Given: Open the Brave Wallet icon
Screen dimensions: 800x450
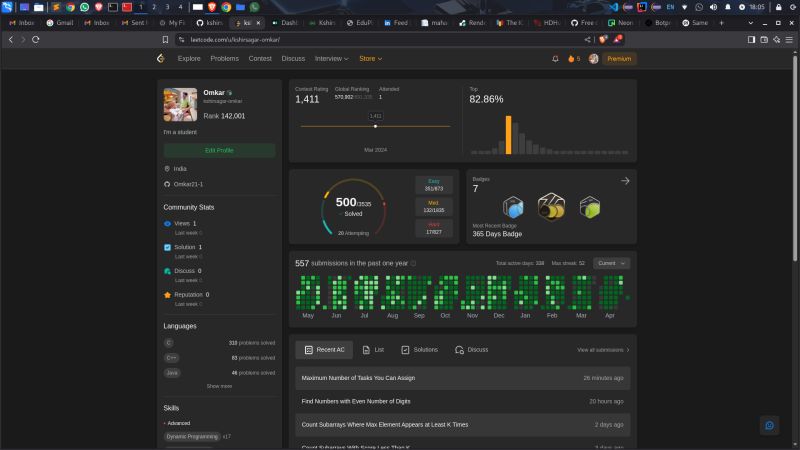Looking at the screenshot, I should point(764,39).
